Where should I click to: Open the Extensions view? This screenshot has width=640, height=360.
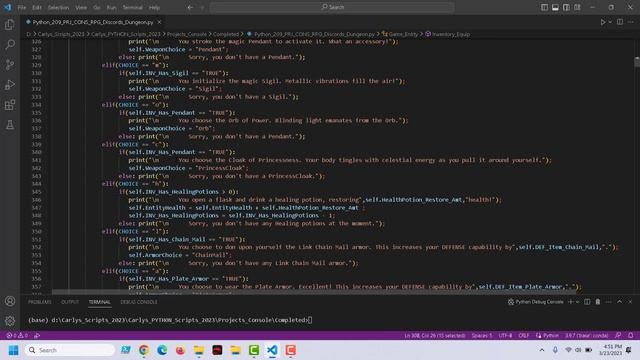click(10, 105)
